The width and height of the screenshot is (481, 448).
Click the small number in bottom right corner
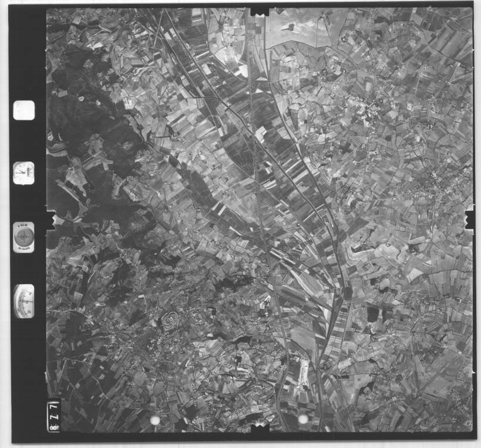467,423
